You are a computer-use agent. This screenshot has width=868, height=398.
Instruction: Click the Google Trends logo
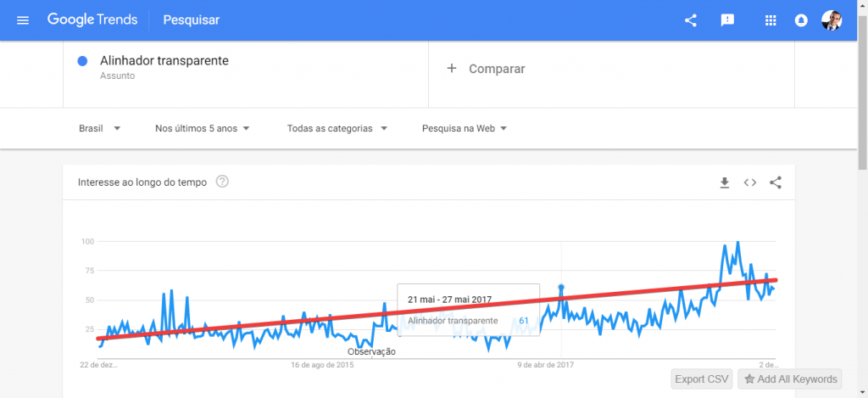click(92, 20)
